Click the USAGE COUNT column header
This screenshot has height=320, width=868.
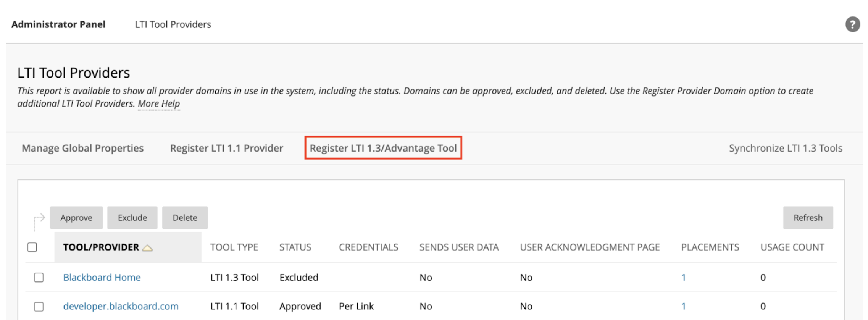pyautogui.click(x=792, y=247)
